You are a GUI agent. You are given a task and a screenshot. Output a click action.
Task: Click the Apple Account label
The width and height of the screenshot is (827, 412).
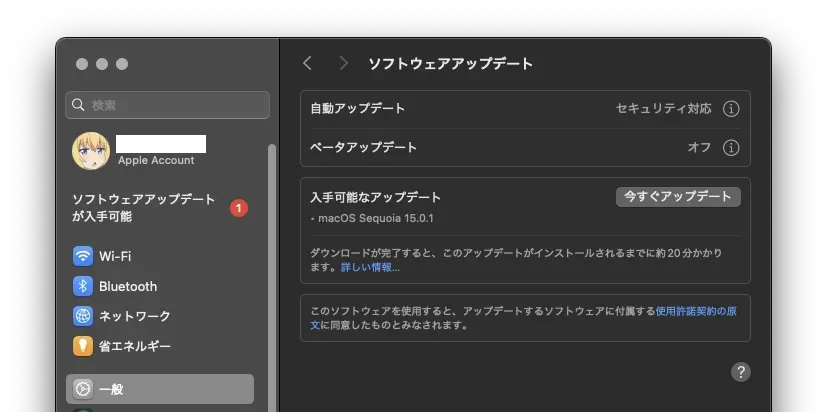pyautogui.click(x=156, y=160)
